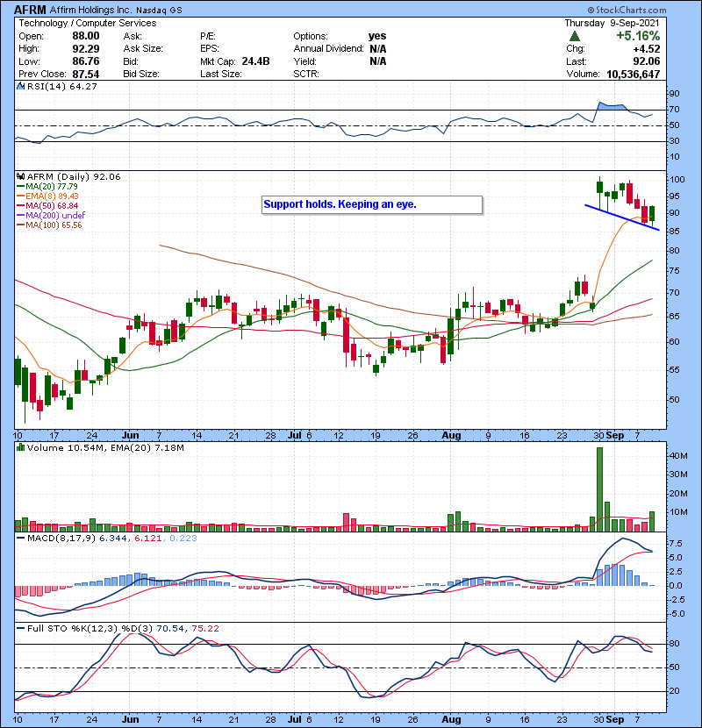Click the RSI panel indicator icon

tap(20, 86)
